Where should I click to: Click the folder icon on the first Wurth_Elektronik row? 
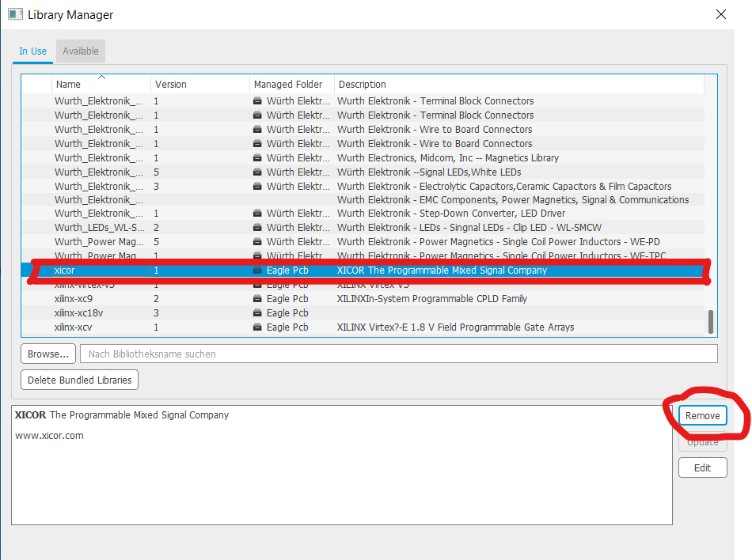coord(257,100)
